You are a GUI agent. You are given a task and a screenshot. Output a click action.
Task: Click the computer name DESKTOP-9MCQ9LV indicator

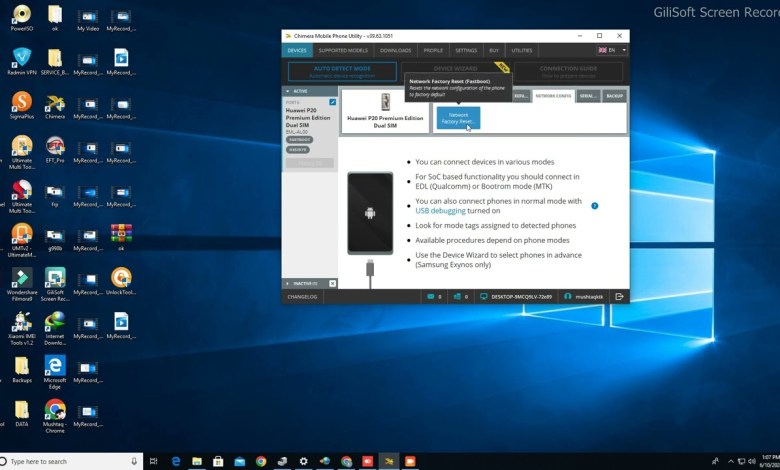pos(516,297)
